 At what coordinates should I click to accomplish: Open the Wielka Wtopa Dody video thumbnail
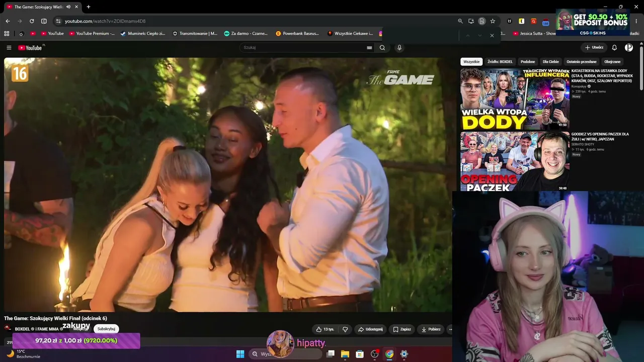tap(515, 99)
